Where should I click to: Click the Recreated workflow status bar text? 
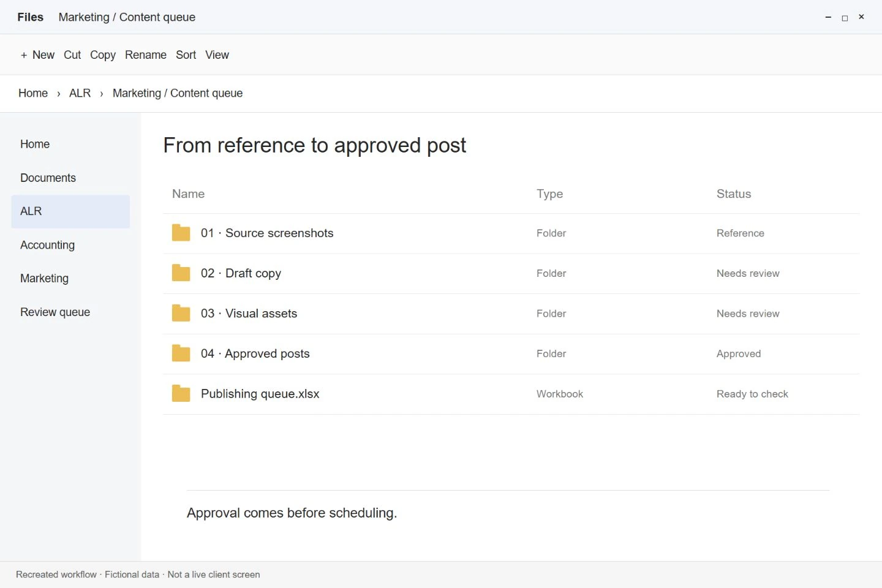pos(138,575)
